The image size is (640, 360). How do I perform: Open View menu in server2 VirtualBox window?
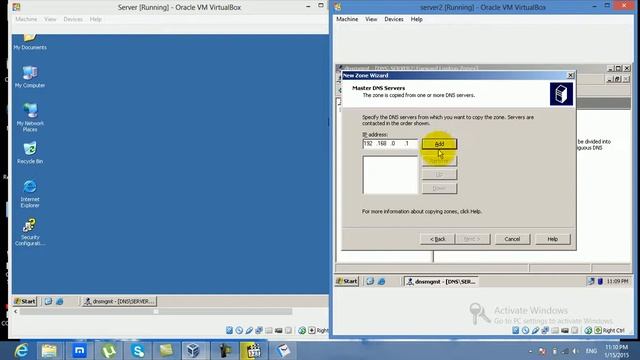pyautogui.click(x=371, y=19)
